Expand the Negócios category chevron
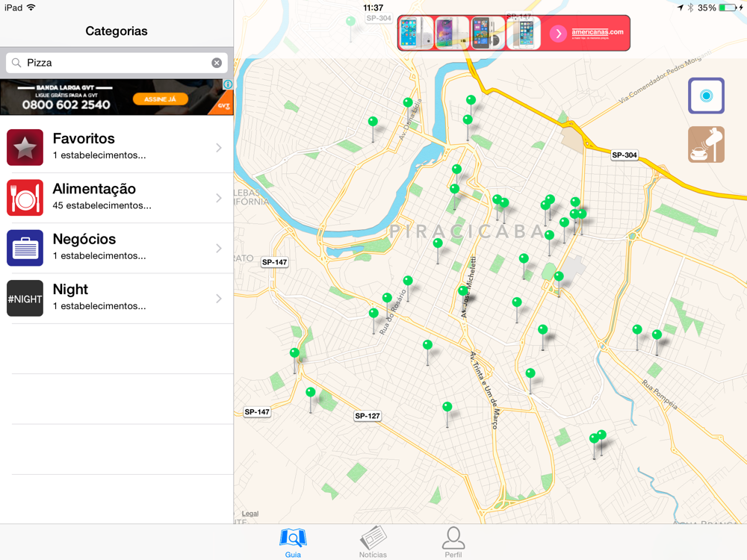This screenshot has height=560, width=747. pos(219,248)
